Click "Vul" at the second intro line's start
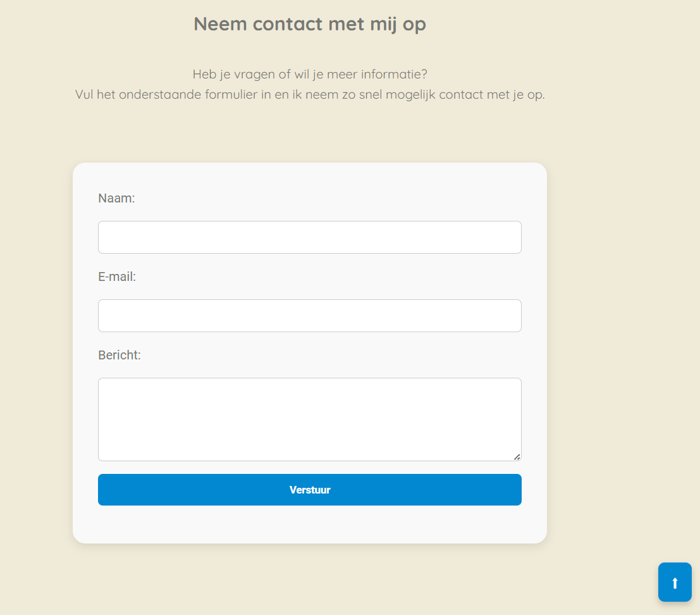 click(84, 95)
